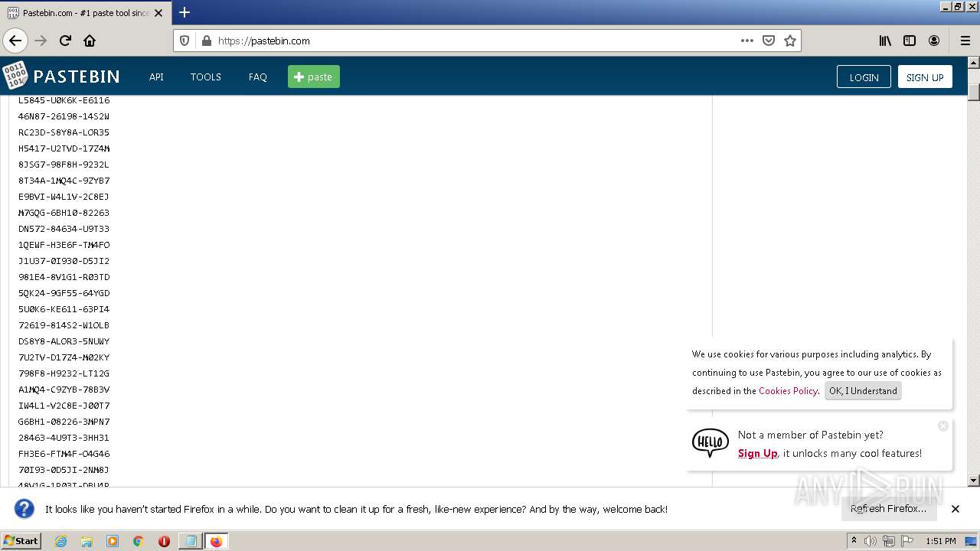Accept cookies with OK, I Understand
This screenshot has width=980, height=551.
(863, 391)
